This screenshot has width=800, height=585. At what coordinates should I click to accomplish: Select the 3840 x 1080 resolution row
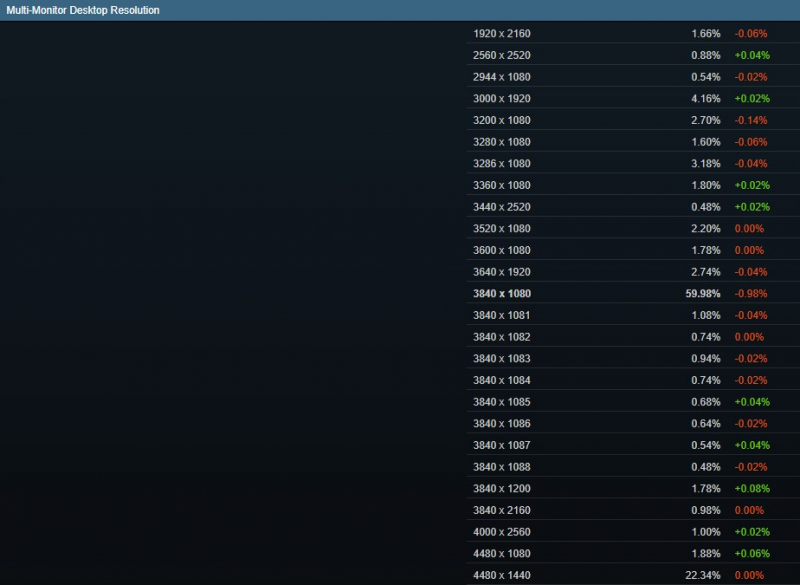click(x=502, y=294)
